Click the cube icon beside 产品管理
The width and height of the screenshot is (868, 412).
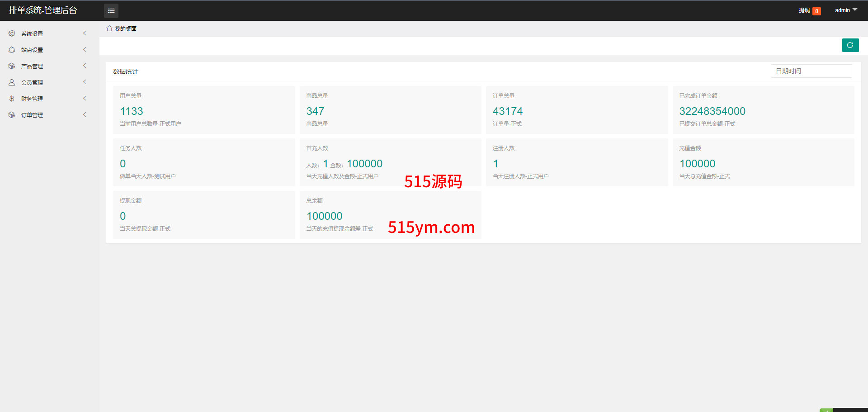click(12, 66)
